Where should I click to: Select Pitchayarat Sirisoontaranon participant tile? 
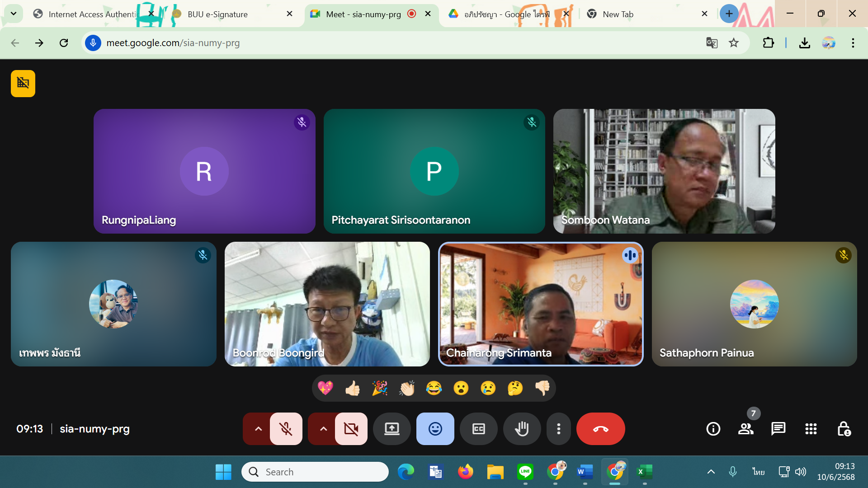coord(434,171)
